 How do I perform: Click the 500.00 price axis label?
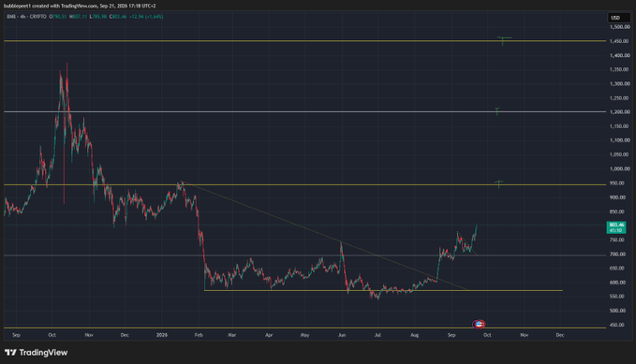[617, 311]
